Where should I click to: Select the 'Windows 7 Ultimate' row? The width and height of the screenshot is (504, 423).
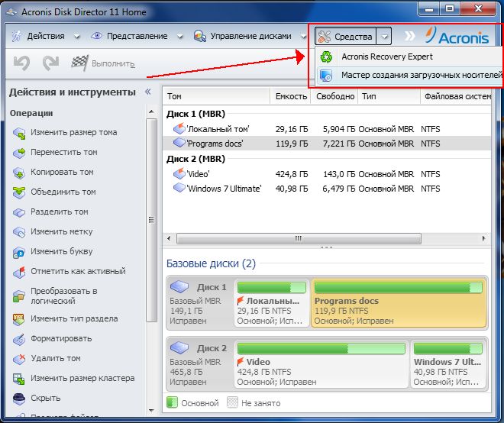pyautogui.click(x=327, y=189)
